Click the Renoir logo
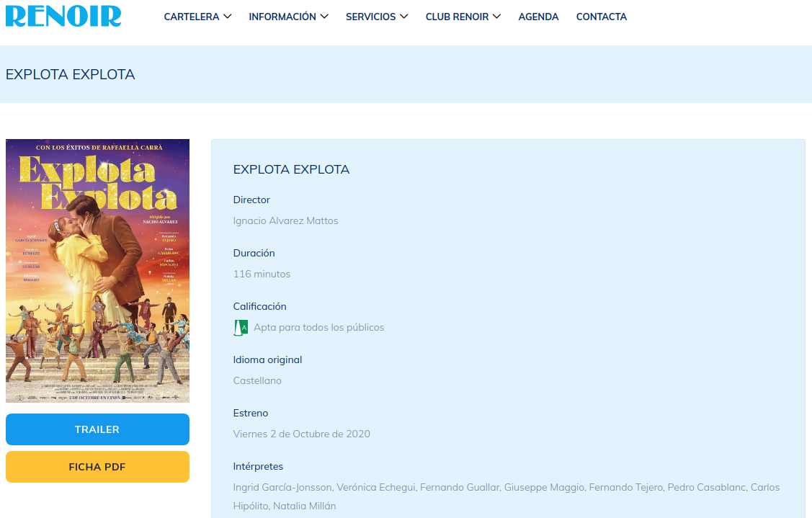 63,16
